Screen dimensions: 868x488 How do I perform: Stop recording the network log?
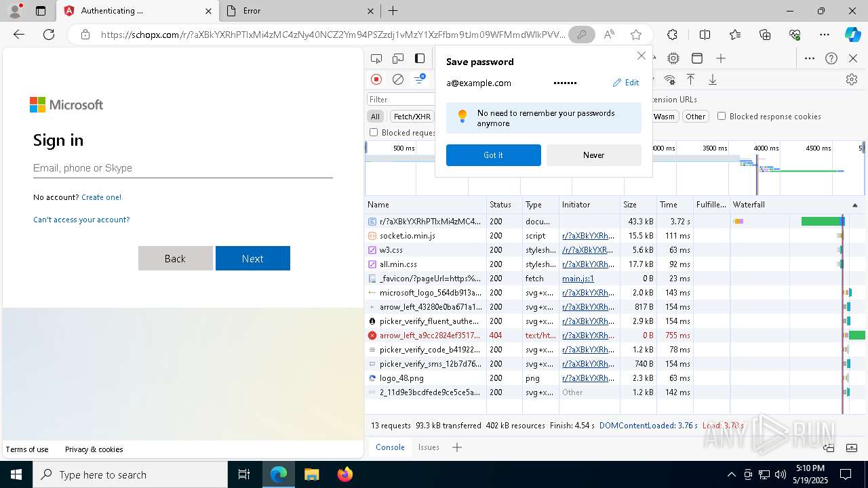(376, 79)
